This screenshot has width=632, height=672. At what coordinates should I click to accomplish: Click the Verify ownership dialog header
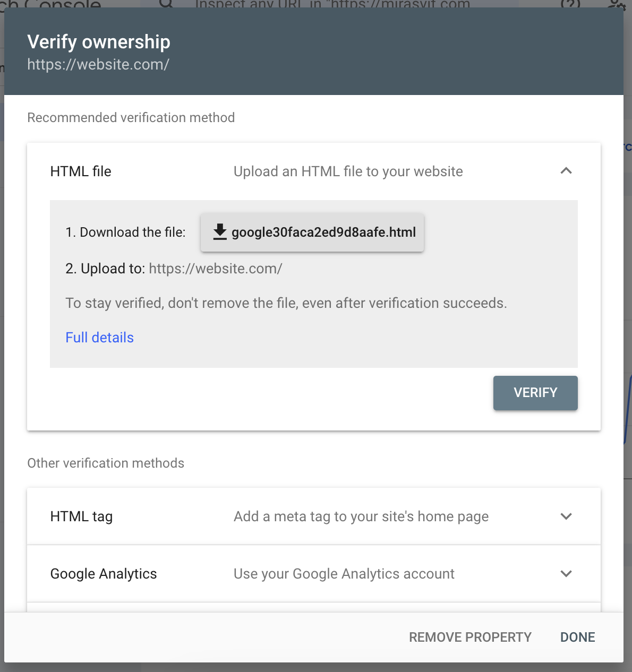tap(99, 41)
